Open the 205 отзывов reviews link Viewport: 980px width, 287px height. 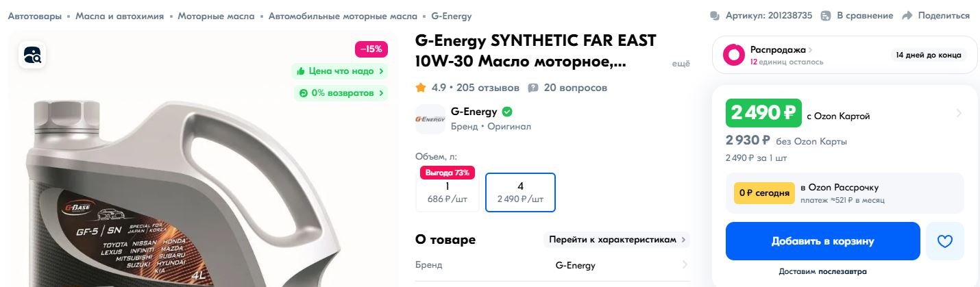pyautogui.click(x=488, y=88)
